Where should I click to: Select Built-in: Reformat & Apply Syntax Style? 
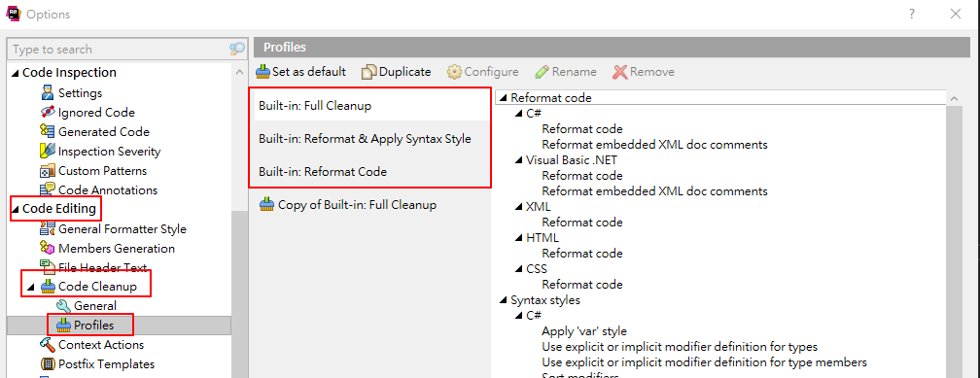coord(371,139)
